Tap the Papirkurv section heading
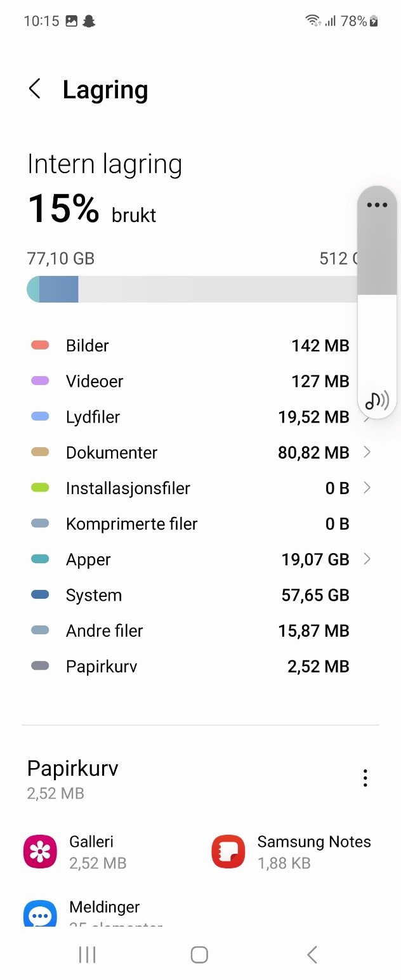Image resolution: width=401 pixels, height=980 pixels. point(73,769)
